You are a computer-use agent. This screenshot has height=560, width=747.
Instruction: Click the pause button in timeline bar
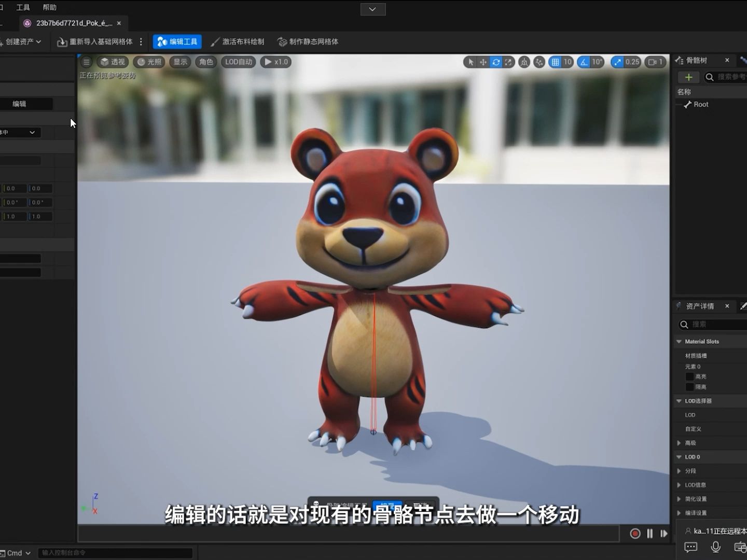click(649, 534)
